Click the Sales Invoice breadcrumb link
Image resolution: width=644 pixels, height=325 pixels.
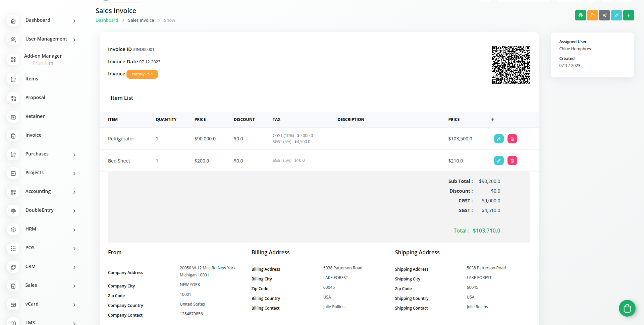tap(141, 20)
